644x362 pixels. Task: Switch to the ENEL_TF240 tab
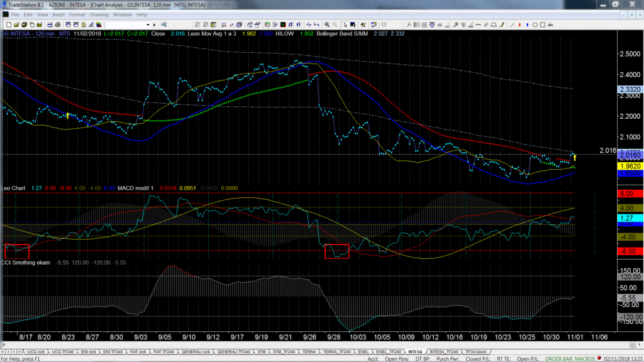pos(389,352)
